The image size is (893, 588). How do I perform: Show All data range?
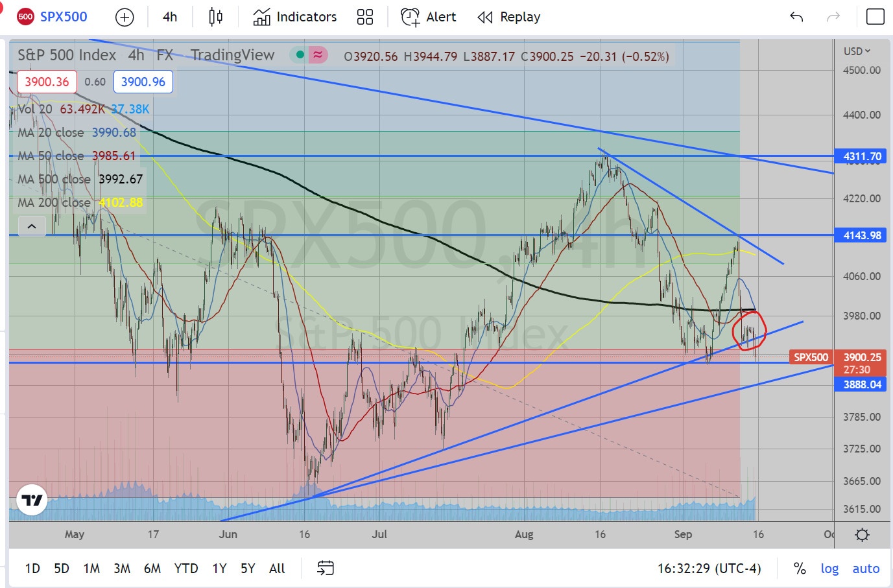pos(277,569)
